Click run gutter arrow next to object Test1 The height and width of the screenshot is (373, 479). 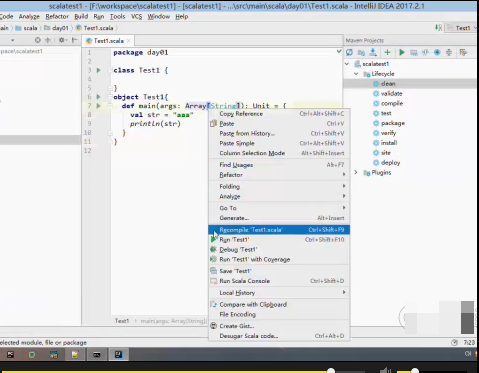tap(98, 97)
